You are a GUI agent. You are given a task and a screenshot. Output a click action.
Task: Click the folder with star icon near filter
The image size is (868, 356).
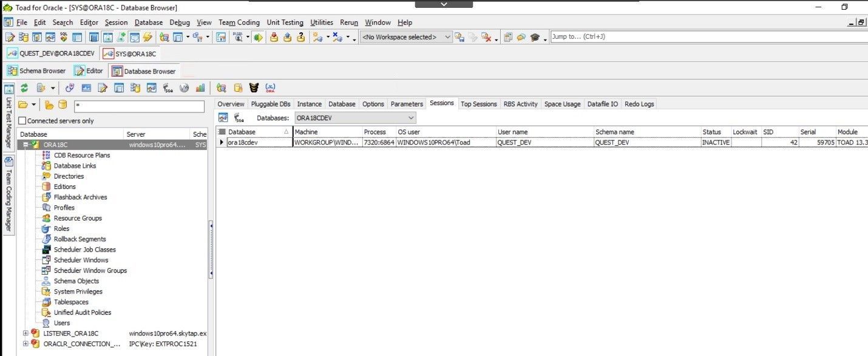pyautogui.click(x=49, y=104)
